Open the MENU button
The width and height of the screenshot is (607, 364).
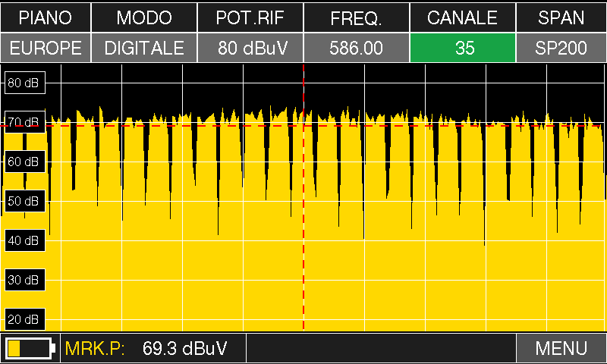click(561, 348)
